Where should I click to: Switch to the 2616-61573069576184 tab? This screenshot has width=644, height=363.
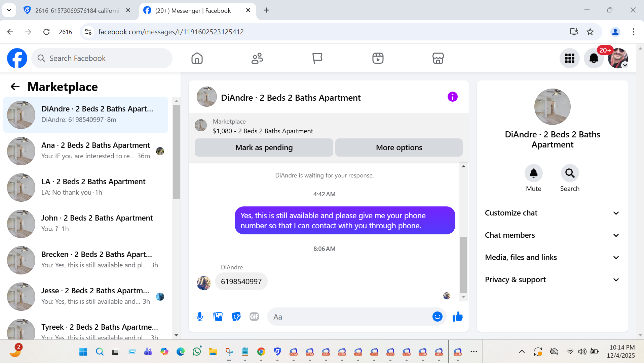click(x=77, y=10)
